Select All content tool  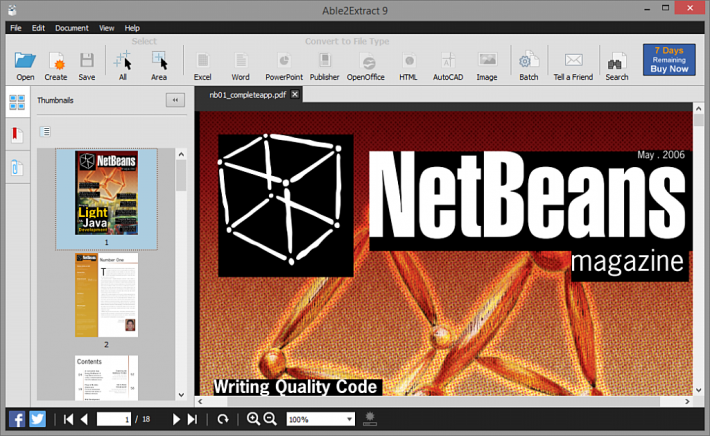pos(123,60)
